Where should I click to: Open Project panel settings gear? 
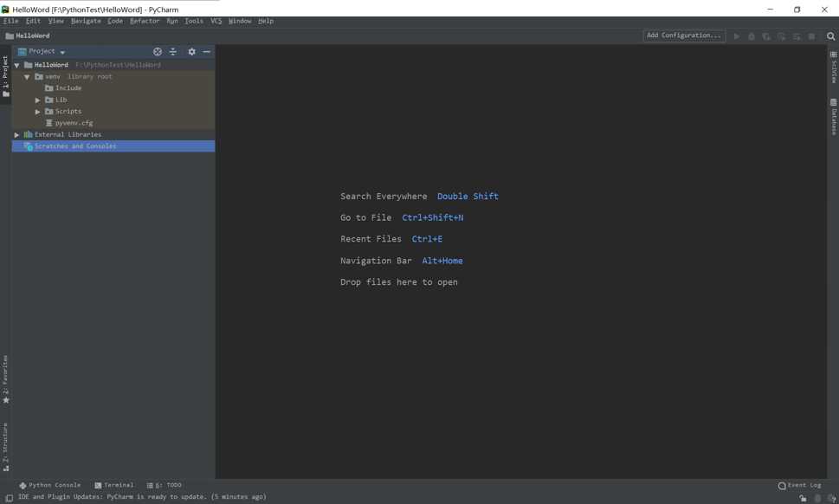(x=191, y=51)
